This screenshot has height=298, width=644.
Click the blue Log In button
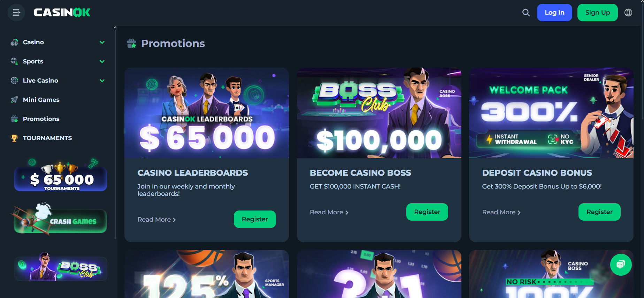click(554, 13)
